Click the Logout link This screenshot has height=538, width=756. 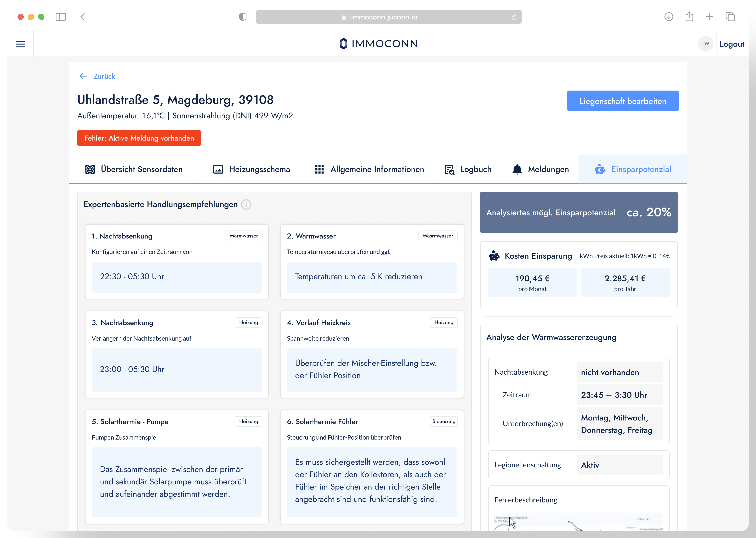click(731, 44)
